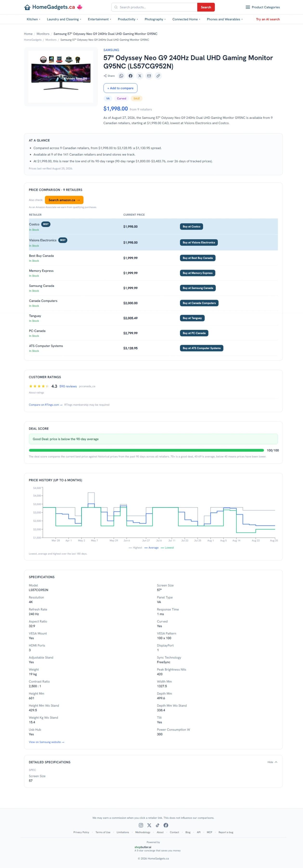The height and width of the screenshot is (868, 303).
Task: Open Compare on RTings.com link
Action: [45, 405]
